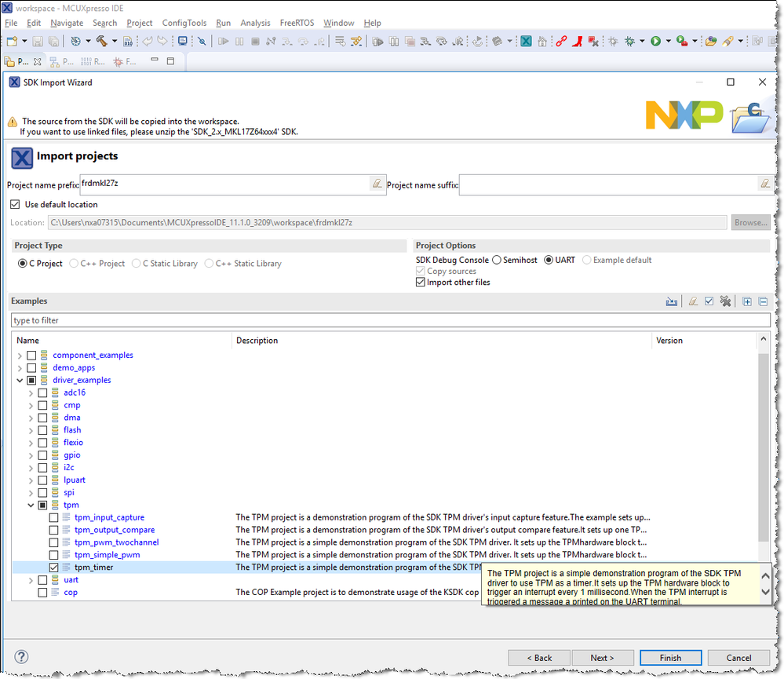Screen dimensions: 784x679
Task: Expand the demo_apps tree node
Action: (x=20, y=367)
